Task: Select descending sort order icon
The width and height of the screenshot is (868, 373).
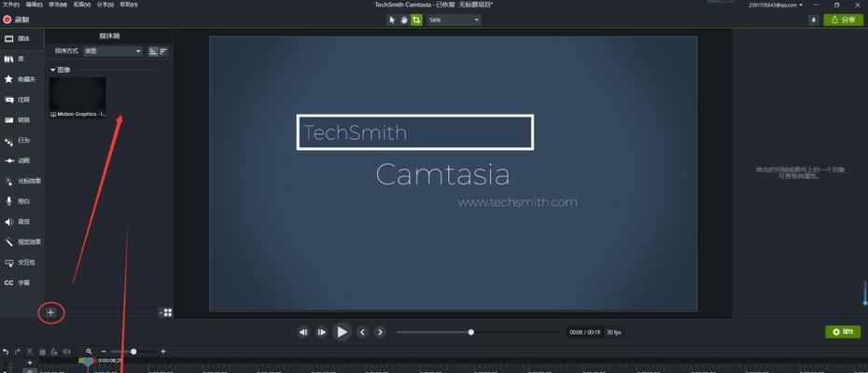Action: (163, 51)
